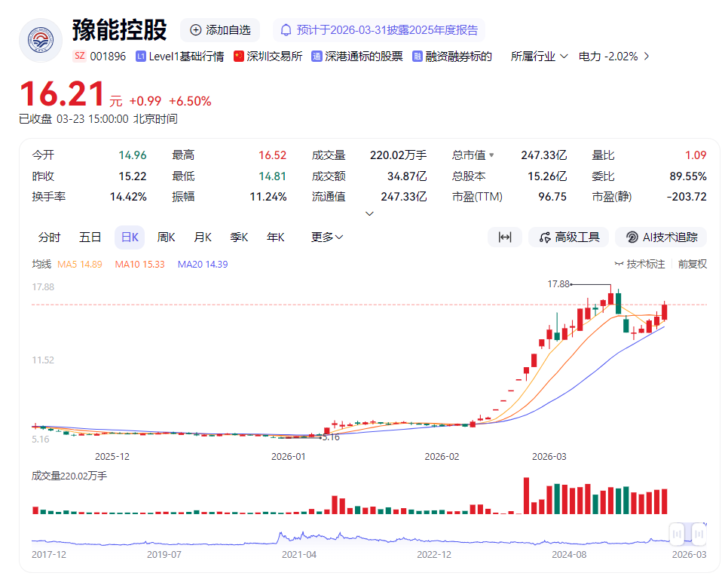Click the 换手率 value 14.42%
This screenshot has width=728, height=582.
coord(128,197)
